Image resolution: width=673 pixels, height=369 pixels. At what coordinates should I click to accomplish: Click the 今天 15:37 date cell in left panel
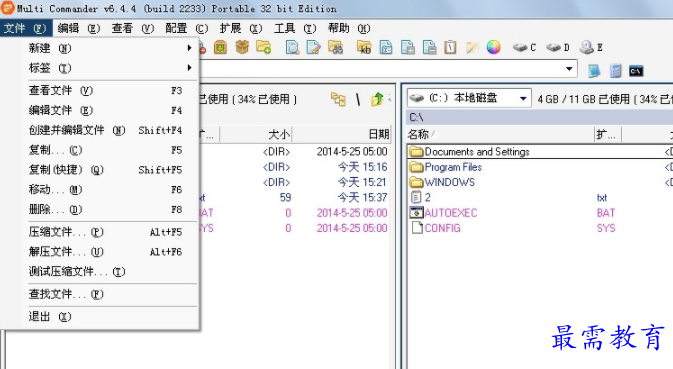pyautogui.click(x=362, y=198)
